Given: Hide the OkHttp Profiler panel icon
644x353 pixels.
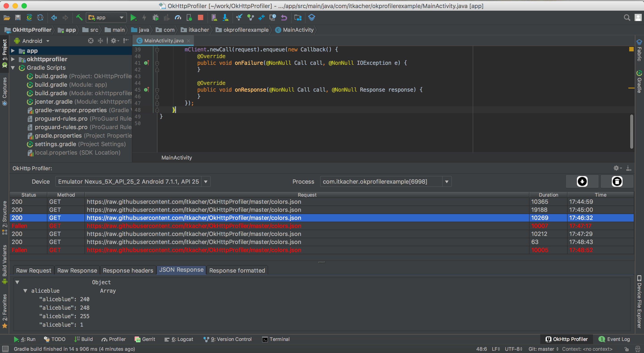Looking at the screenshot, I should click(x=629, y=168).
